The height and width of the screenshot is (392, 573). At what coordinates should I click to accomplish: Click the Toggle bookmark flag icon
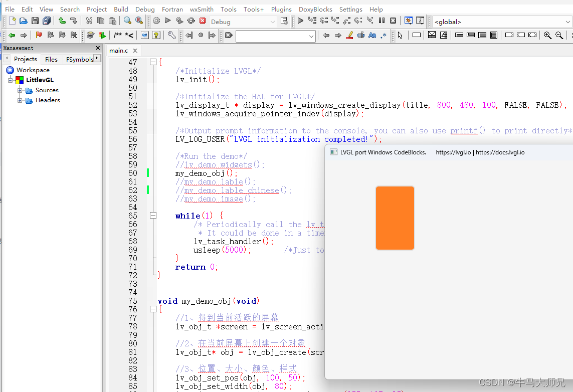[39, 35]
